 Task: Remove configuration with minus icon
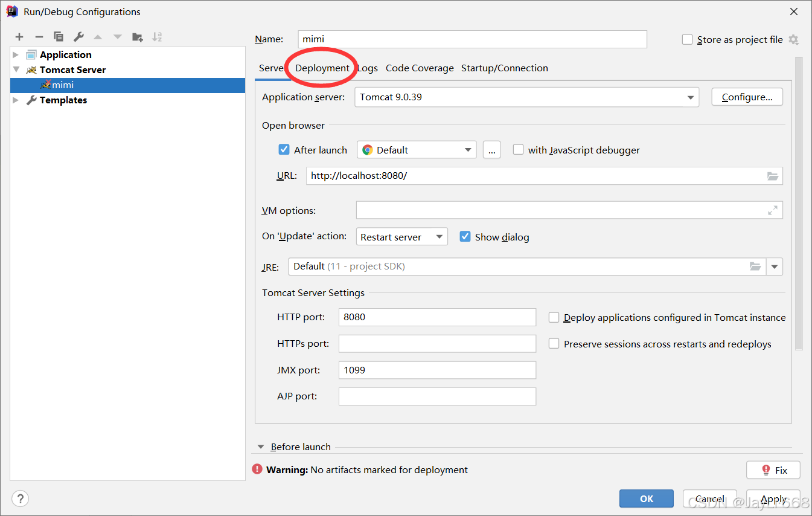[39, 37]
